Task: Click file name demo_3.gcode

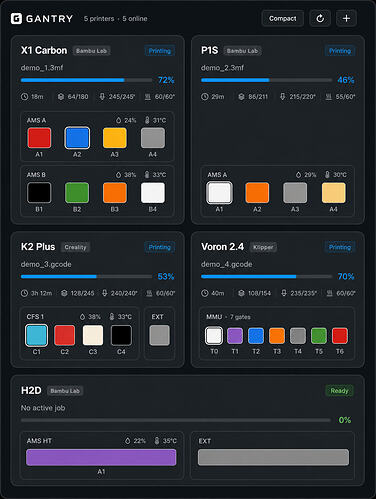Action: 46,264
